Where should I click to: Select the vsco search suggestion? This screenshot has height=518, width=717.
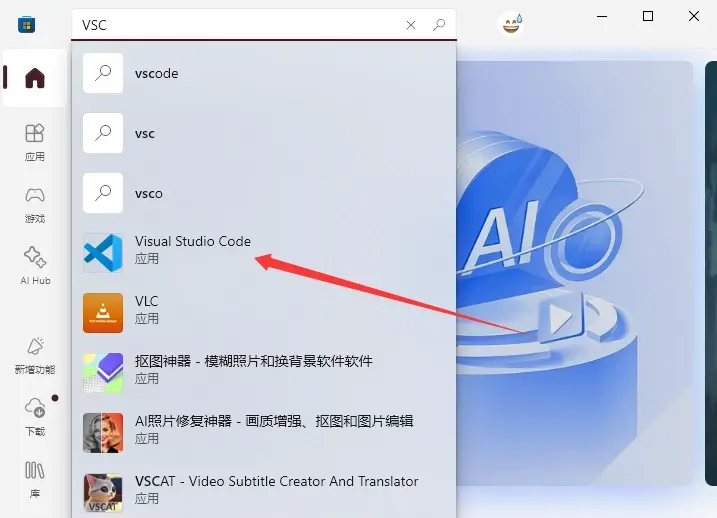tap(264, 193)
